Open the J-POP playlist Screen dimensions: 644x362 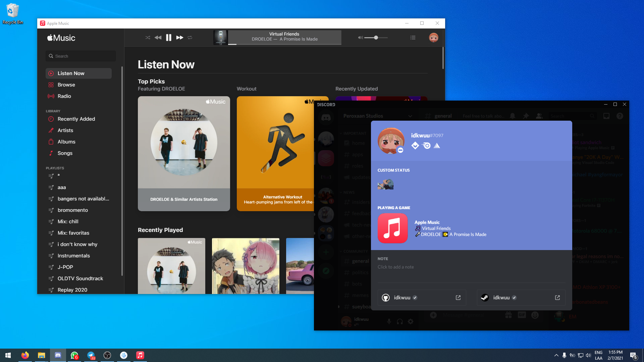click(65, 267)
